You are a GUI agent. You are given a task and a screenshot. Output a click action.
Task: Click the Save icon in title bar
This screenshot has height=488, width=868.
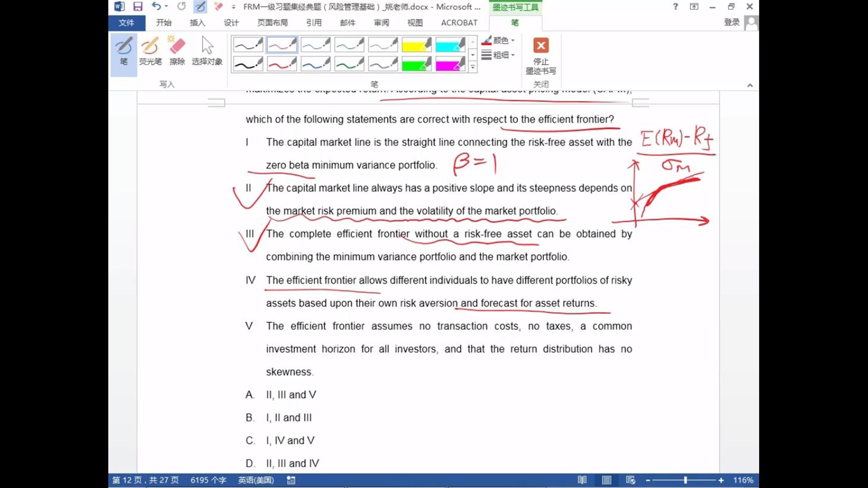138,7
